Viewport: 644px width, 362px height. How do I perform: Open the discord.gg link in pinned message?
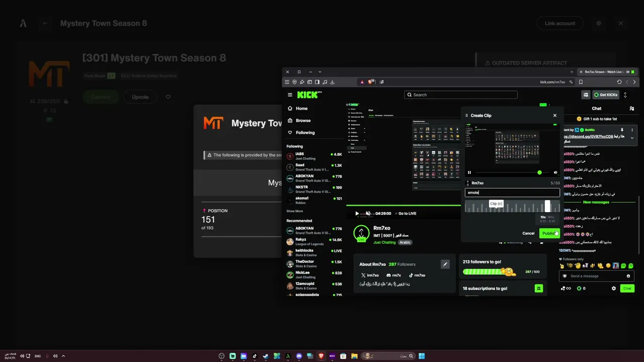click(x=588, y=136)
